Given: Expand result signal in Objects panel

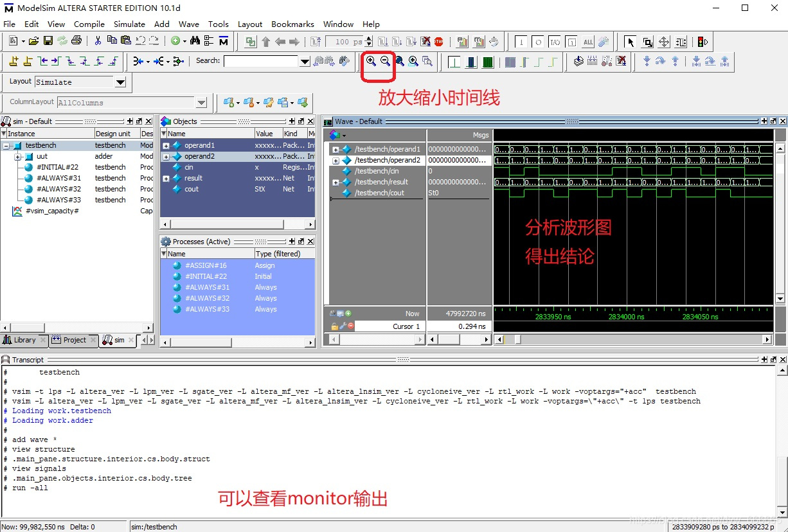Looking at the screenshot, I should click(166, 179).
